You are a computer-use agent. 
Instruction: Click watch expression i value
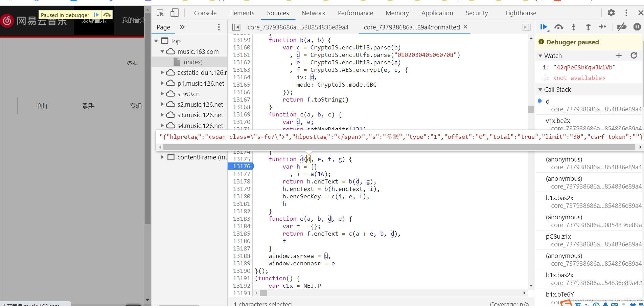584,67
